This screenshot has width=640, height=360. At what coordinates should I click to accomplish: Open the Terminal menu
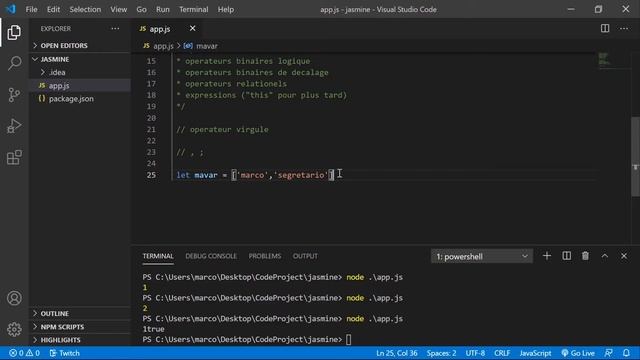pyautogui.click(x=193, y=9)
